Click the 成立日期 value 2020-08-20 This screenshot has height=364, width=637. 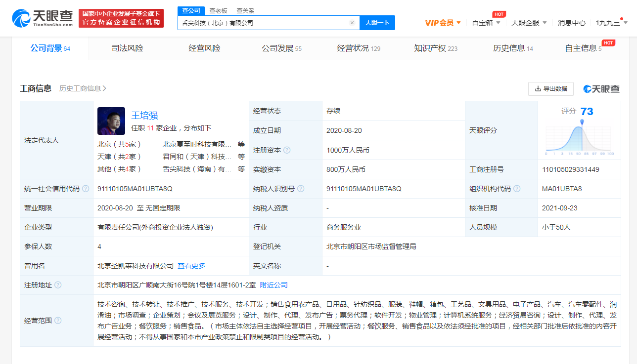coord(344,131)
